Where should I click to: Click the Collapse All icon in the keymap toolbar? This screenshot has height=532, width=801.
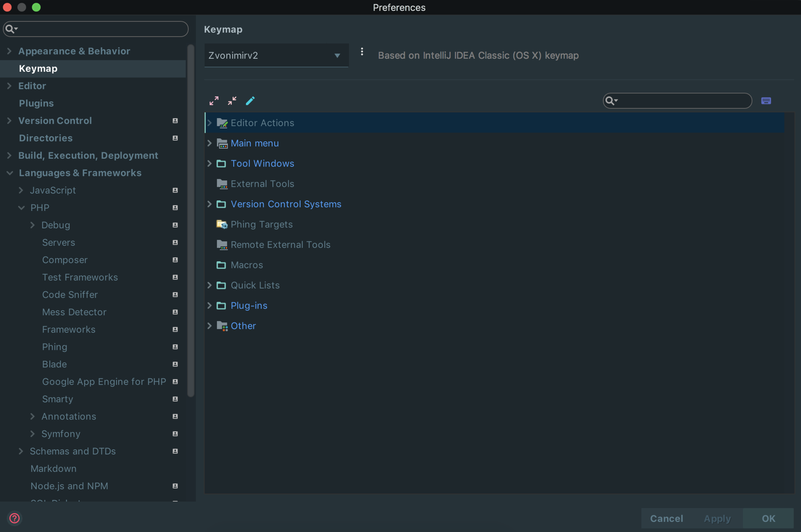(232, 101)
